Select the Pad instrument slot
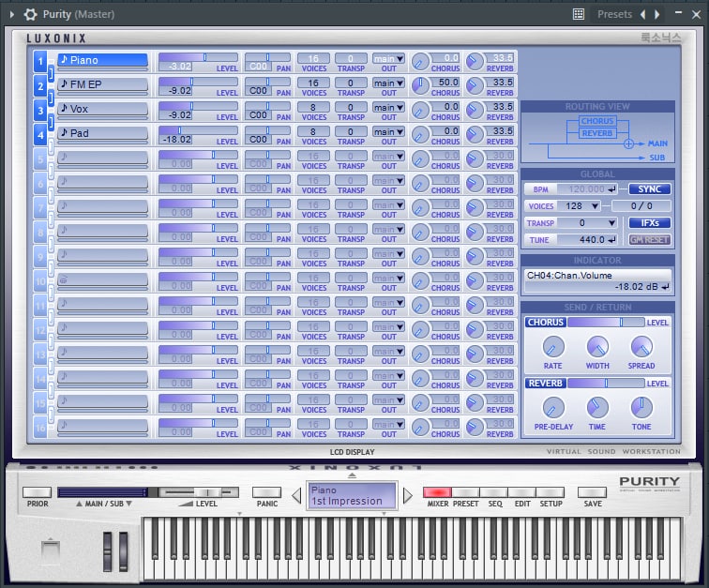The height and width of the screenshot is (588, 709). [x=102, y=133]
